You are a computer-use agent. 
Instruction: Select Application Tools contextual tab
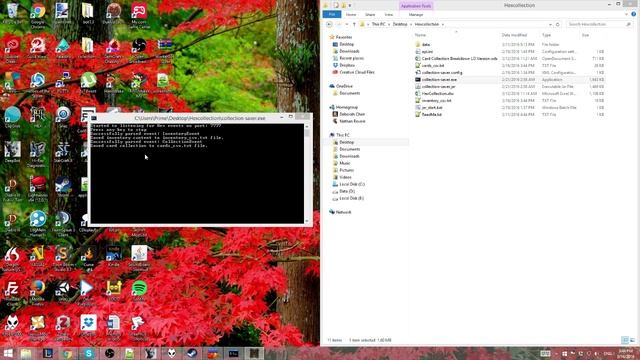tap(416, 6)
